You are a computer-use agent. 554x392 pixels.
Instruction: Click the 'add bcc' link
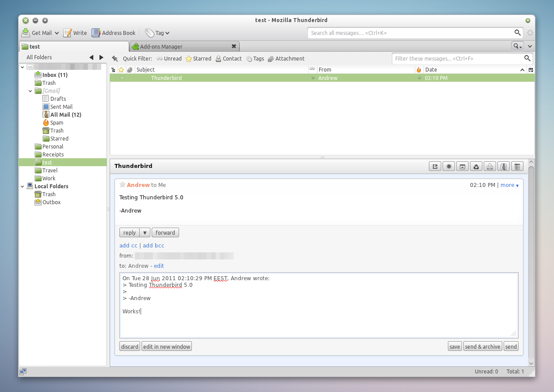click(153, 246)
